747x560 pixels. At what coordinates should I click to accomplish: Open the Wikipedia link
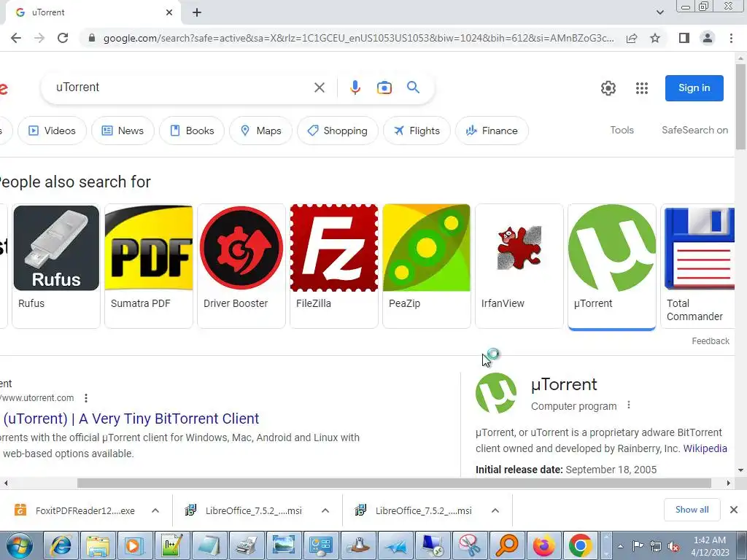pyautogui.click(x=705, y=448)
